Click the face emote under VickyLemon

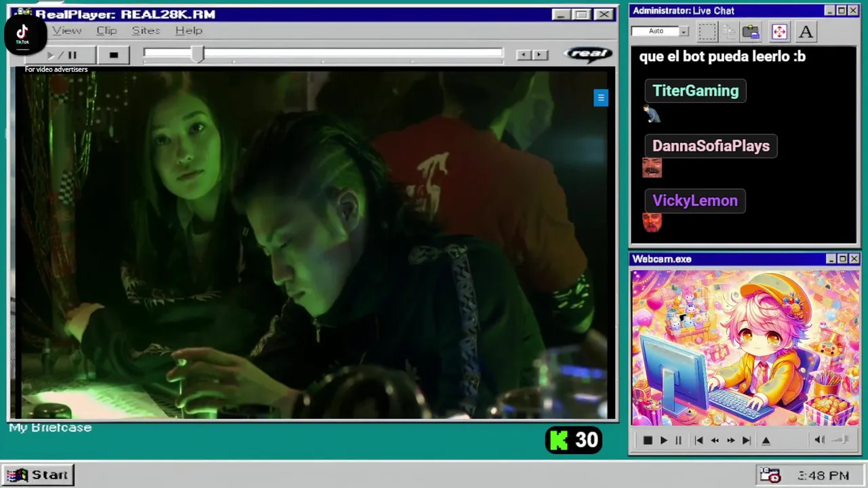pyautogui.click(x=652, y=222)
